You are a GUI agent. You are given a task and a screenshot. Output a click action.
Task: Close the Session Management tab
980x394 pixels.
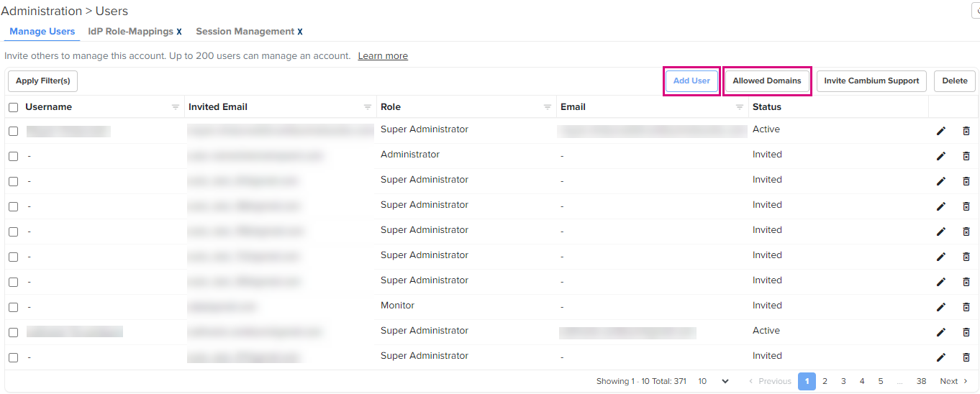[x=300, y=32]
